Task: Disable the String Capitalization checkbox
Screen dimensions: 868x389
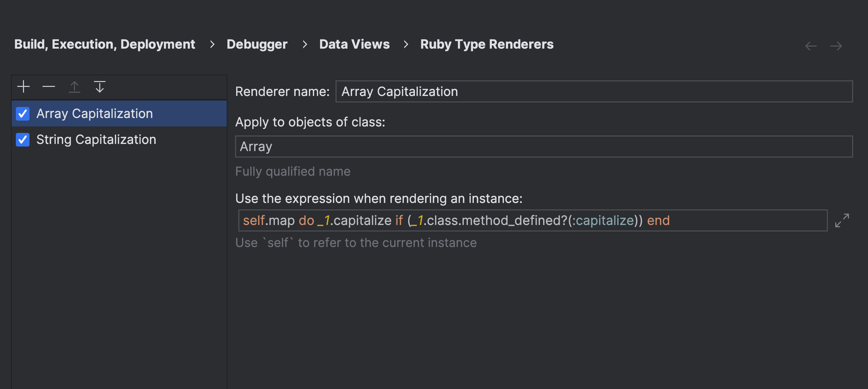Action: [23, 140]
